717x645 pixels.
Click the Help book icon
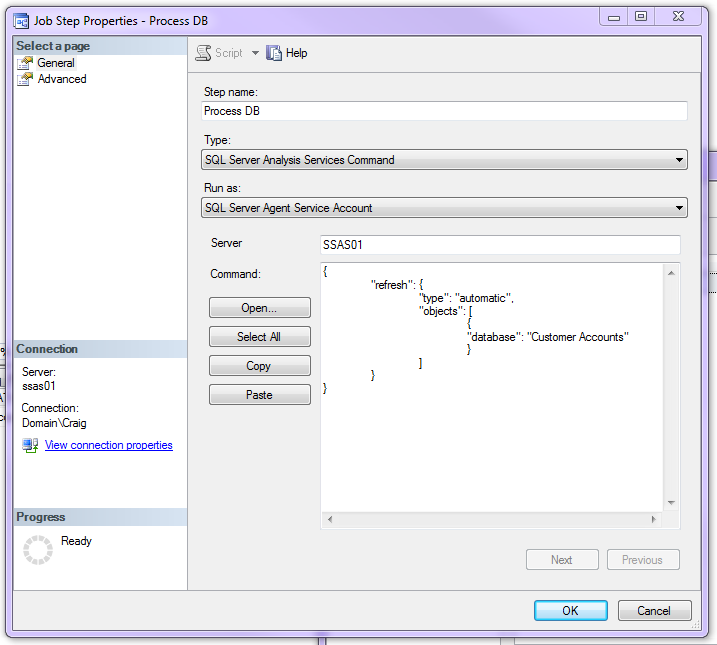click(274, 53)
